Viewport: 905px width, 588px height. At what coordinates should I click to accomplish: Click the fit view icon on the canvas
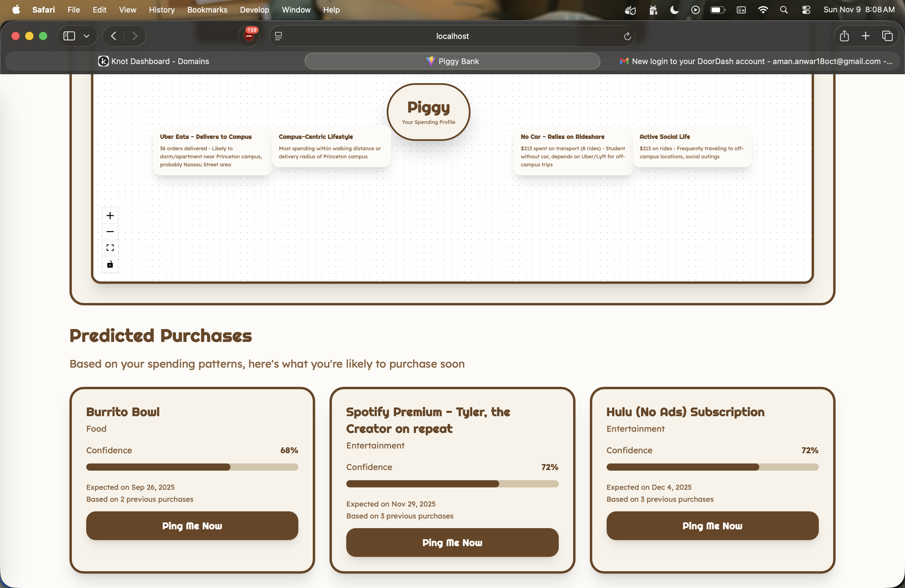click(110, 248)
